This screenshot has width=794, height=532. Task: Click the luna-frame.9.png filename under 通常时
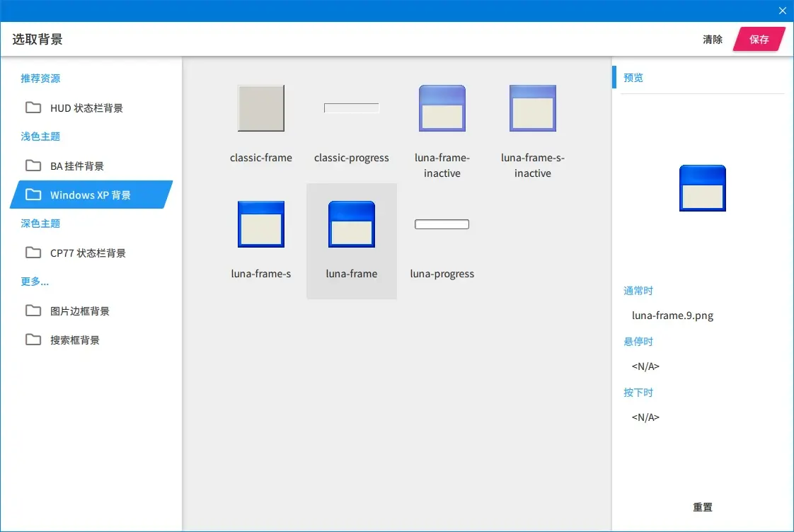pyautogui.click(x=672, y=316)
